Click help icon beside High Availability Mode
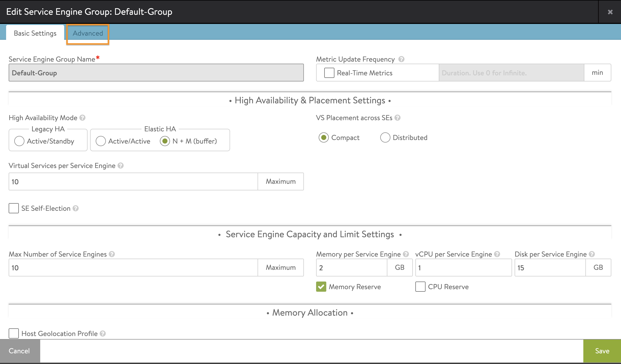This screenshot has height=364, width=621. pyautogui.click(x=82, y=118)
